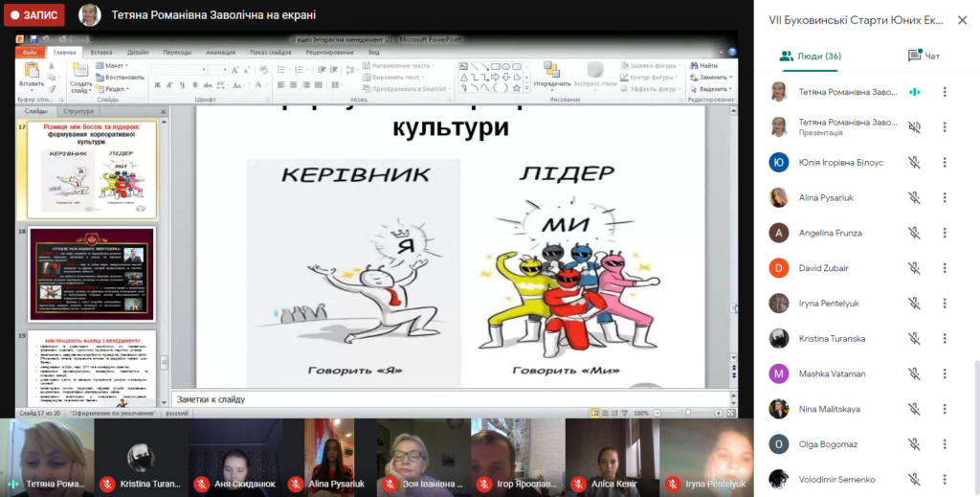Toggle underline Ч formatting

(182, 85)
